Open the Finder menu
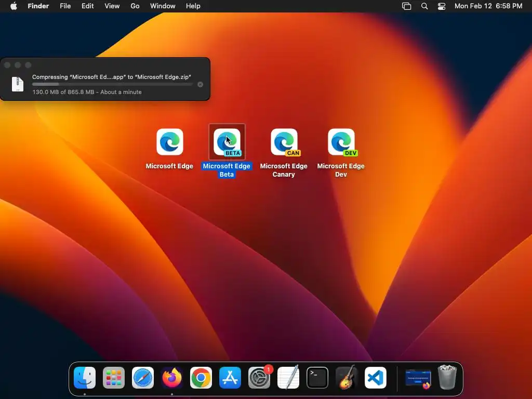532x399 pixels. (38, 6)
